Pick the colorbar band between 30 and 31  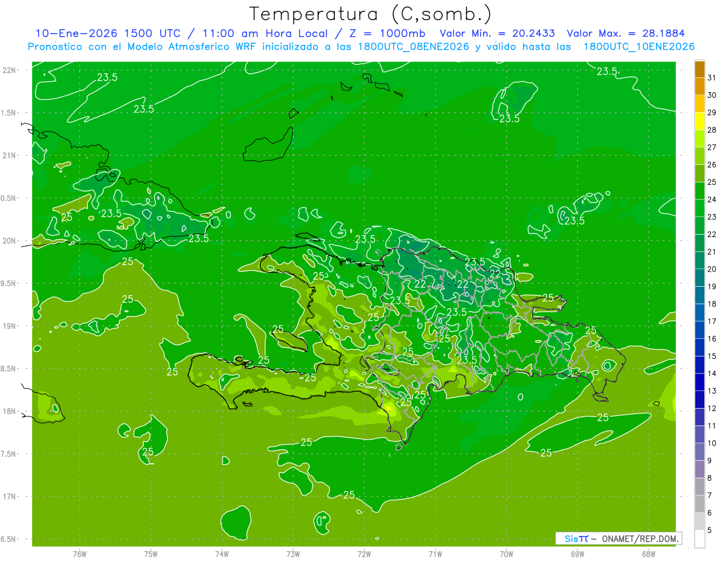point(699,87)
